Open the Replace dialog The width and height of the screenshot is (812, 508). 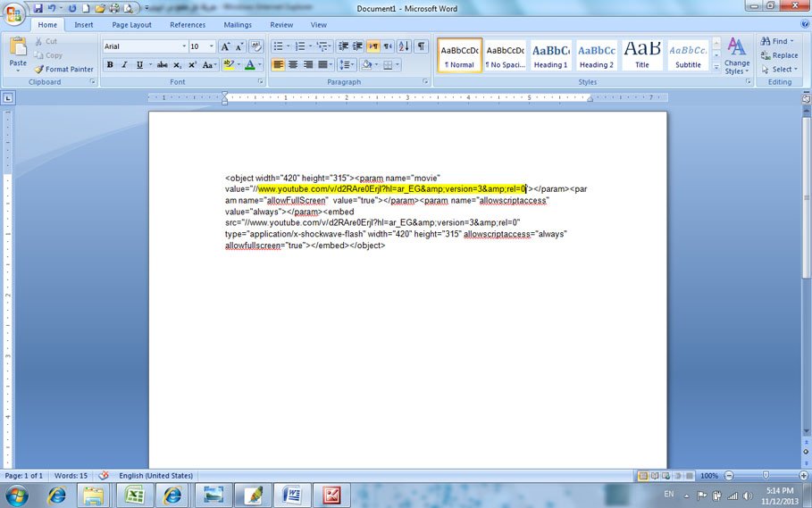[x=779, y=55]
